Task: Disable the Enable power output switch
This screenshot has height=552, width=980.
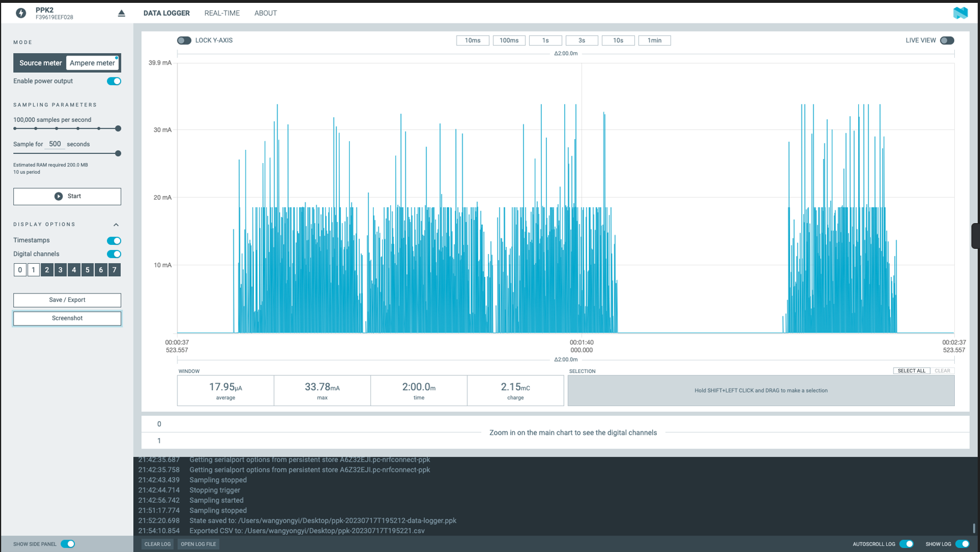Action: point(114,81)
